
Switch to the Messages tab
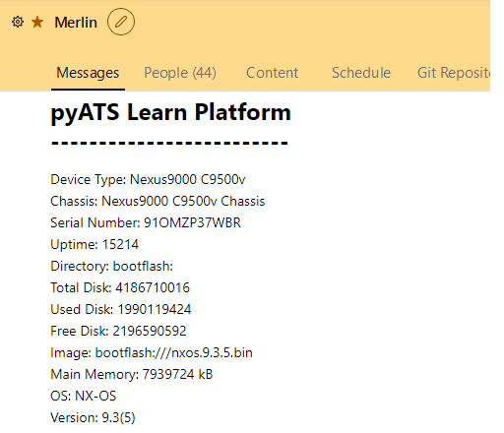88,73
